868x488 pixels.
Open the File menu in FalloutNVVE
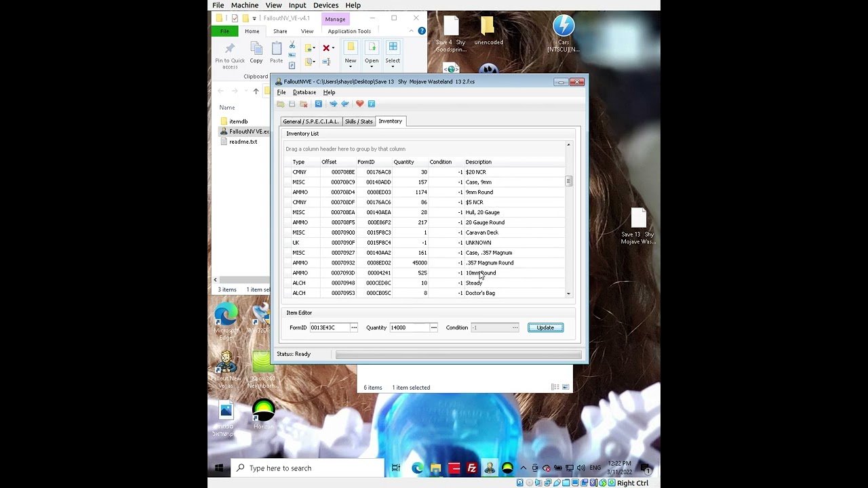[x=281, y=92]
